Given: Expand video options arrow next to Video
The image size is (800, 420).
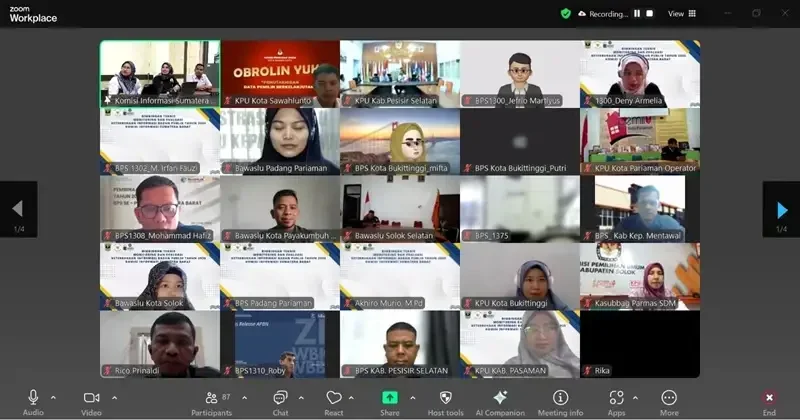Looking at the screenshot, I should (114, 398).
